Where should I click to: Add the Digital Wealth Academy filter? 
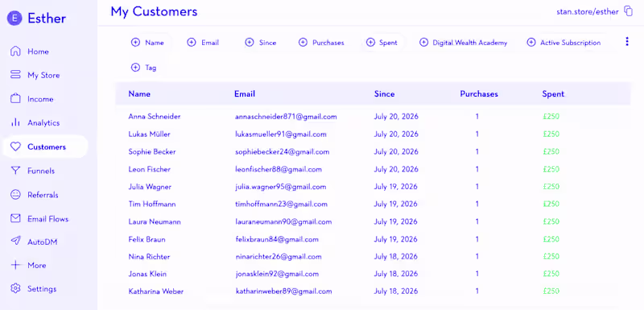[463, 43]
